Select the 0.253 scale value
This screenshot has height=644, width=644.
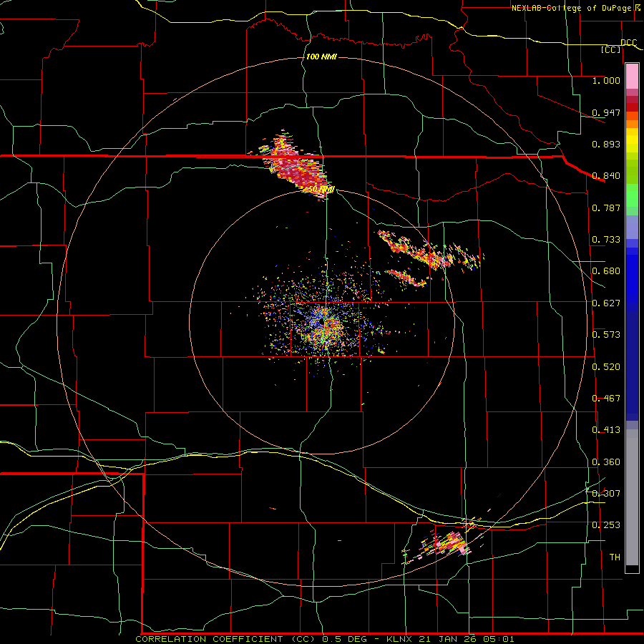(x=606, y=525)
